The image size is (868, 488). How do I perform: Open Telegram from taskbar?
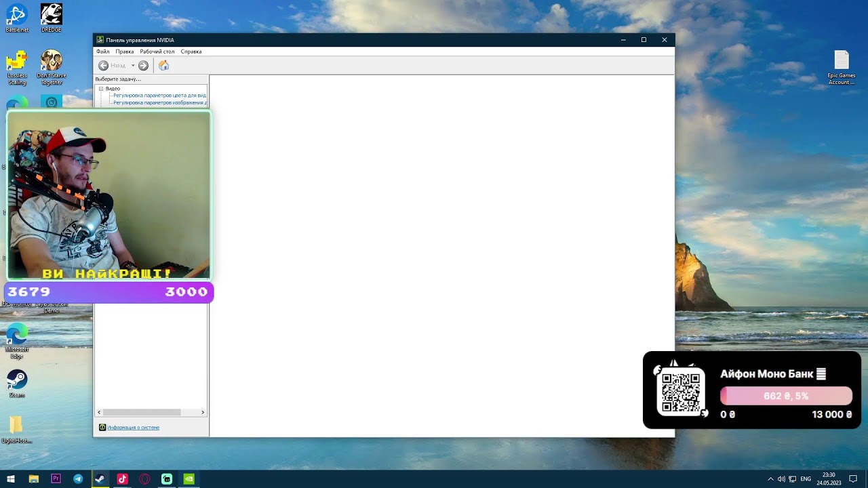(x=78, y=479)
